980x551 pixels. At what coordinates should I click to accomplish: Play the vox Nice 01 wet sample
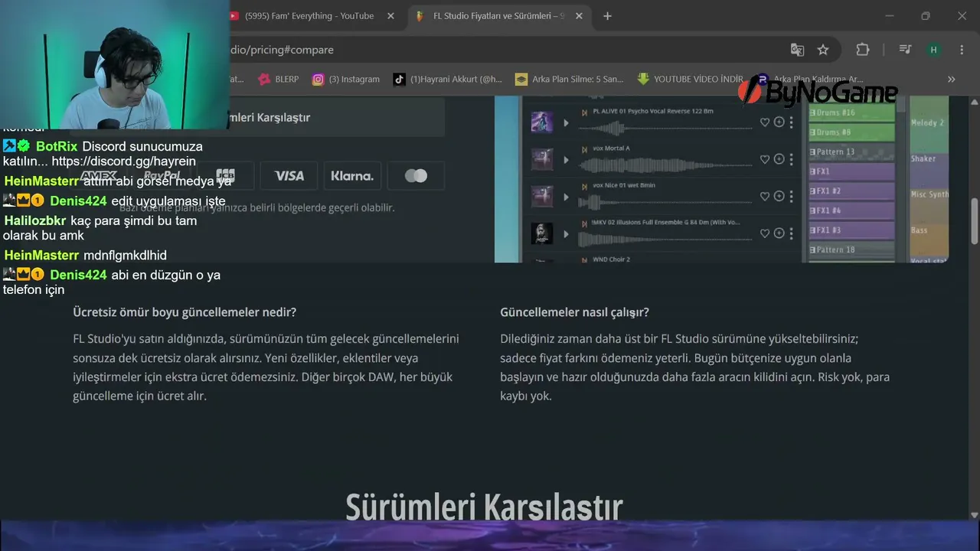pos(566,197)
